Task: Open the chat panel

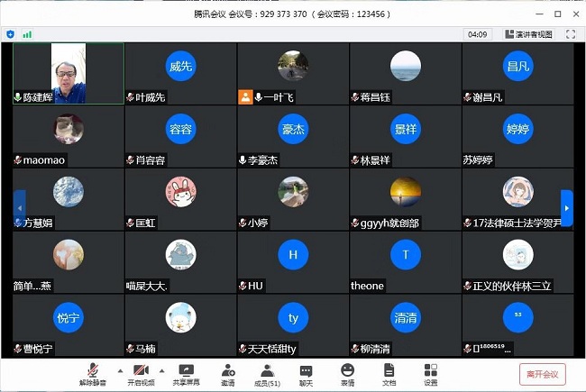Action: click(x=307, y=374)
